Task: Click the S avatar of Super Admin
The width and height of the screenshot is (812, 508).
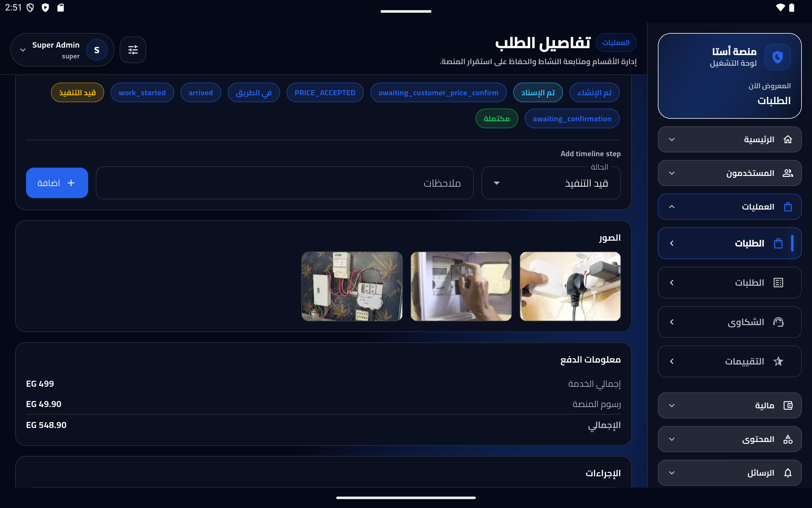Action: 97,50
